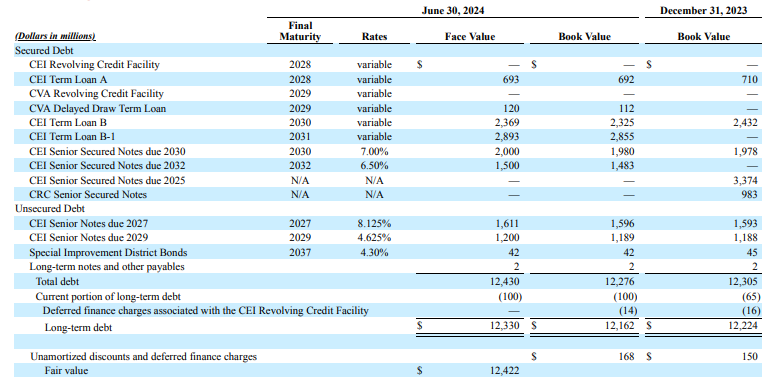Click 'CEI Senior Secured Notes due 2032'
The width and height of the screenshot is (762, 377).
(107, 165)
